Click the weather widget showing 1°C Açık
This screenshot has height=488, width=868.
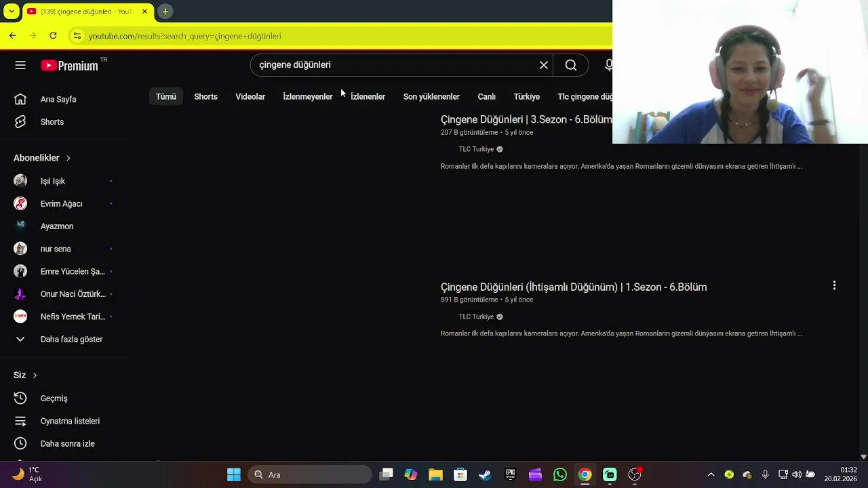click(x=27, y=474)
